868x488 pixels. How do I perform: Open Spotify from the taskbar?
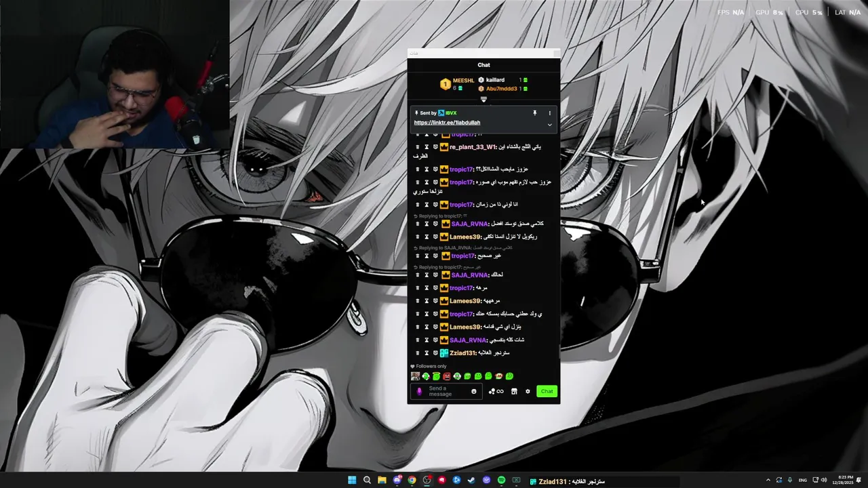coord(501,481)
